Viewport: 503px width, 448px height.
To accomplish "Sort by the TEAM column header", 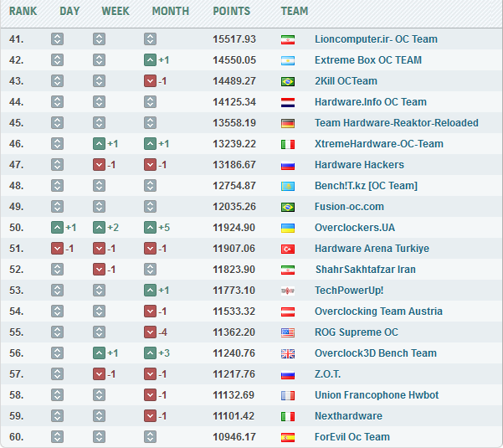I will coord(295,11).
